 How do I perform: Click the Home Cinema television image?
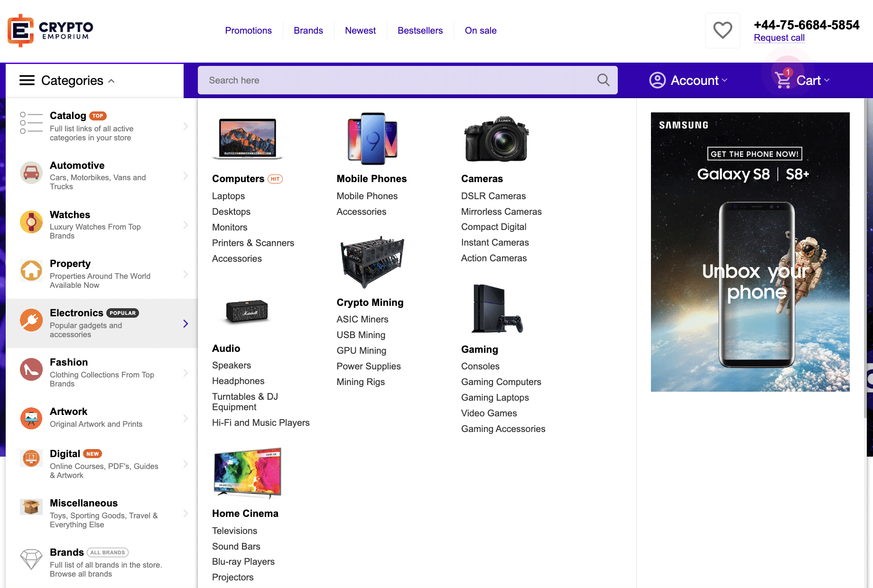pyautogui.click(x=247, y=473)
